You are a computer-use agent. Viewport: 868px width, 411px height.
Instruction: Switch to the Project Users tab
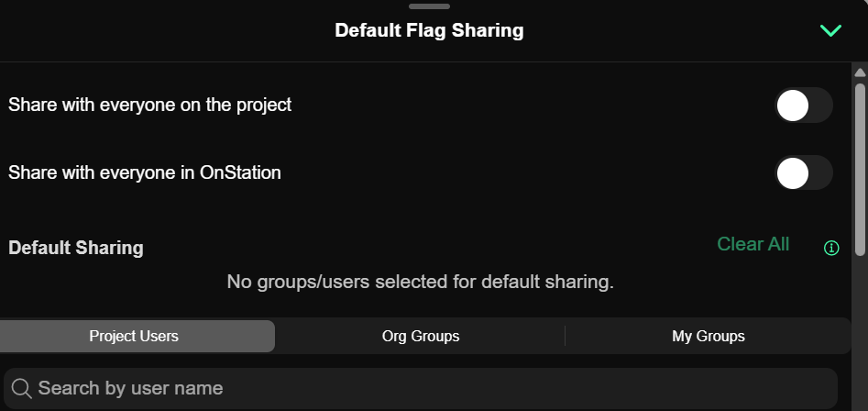pos(135,336)
